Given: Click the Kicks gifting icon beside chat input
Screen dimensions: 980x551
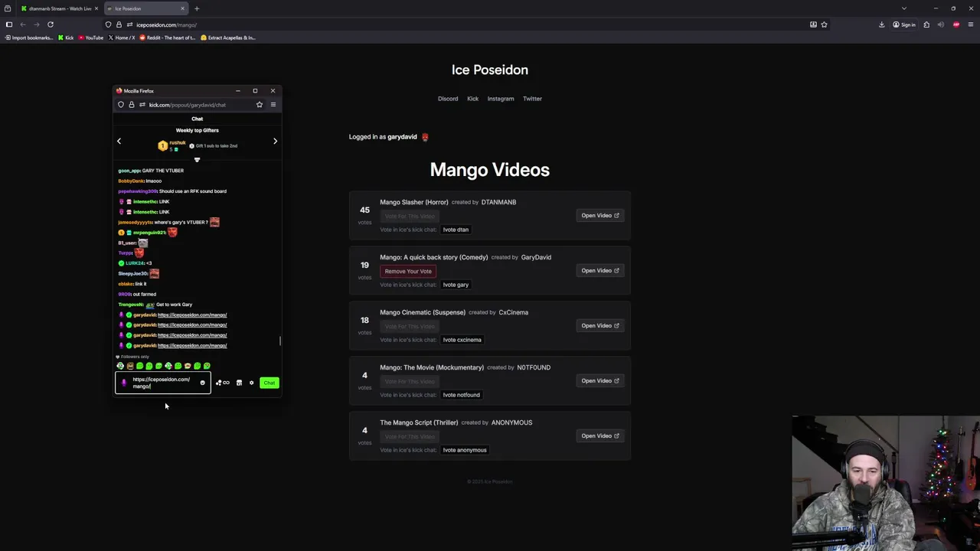Looking at the screenshot, I should point(223,383).
